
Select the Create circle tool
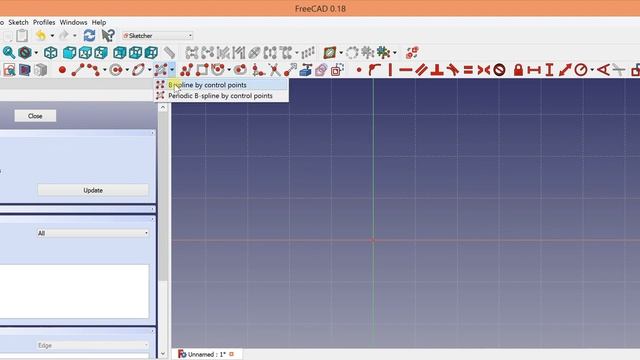click(x=116, y=70)
